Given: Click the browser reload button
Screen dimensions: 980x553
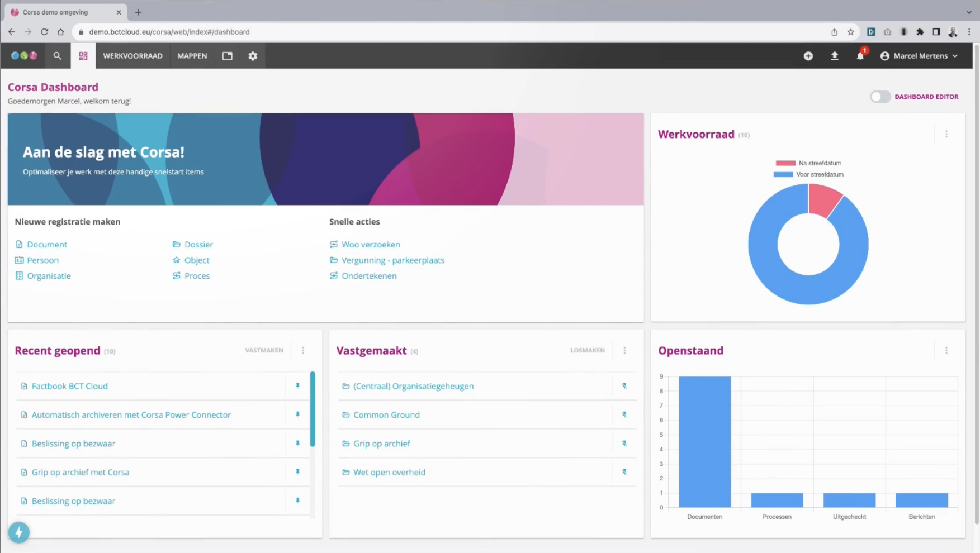Looking at the screenshot, I should [44, 32].
